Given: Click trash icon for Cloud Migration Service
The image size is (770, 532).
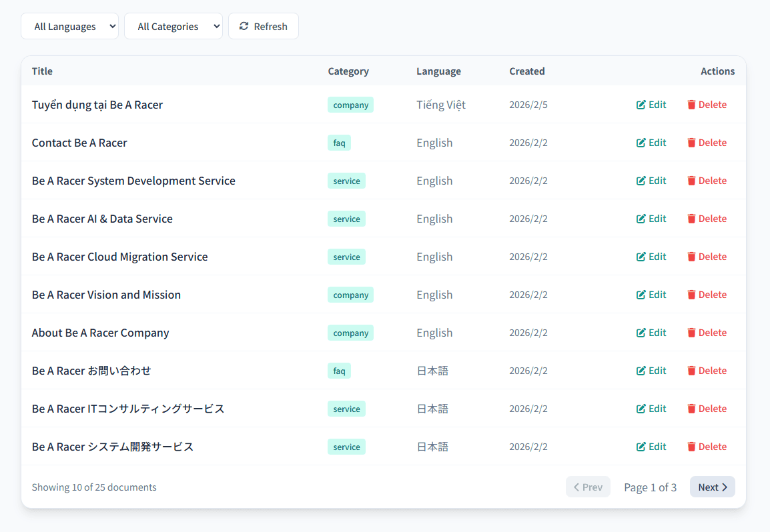Looking at the screenshot, I should tap(691, 257).
